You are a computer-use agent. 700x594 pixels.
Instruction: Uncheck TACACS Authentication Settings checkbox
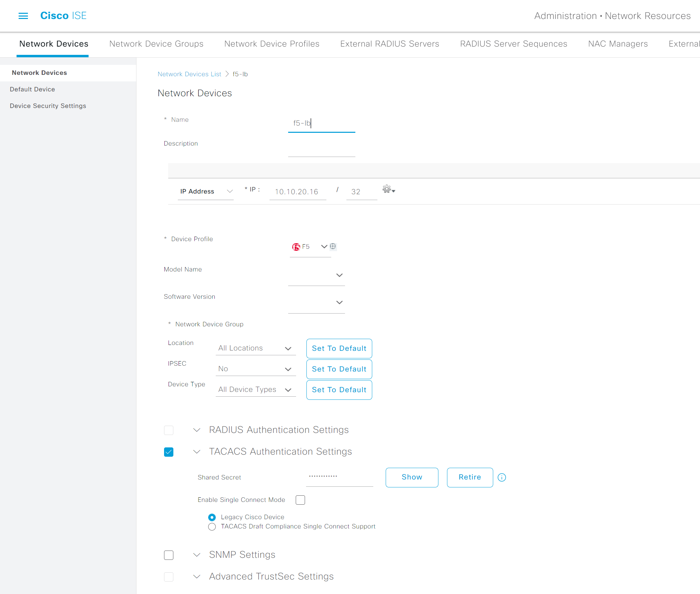coord(169,452)
